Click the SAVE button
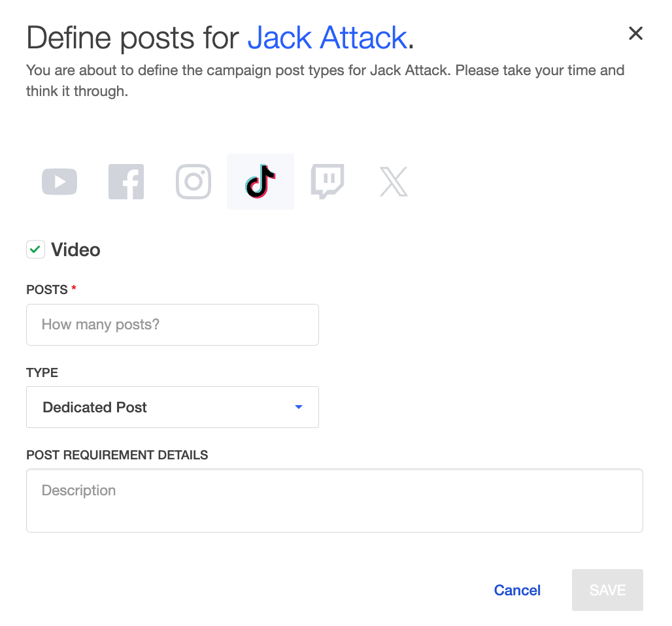Viewport: 672px width, 626px height. 607,590
